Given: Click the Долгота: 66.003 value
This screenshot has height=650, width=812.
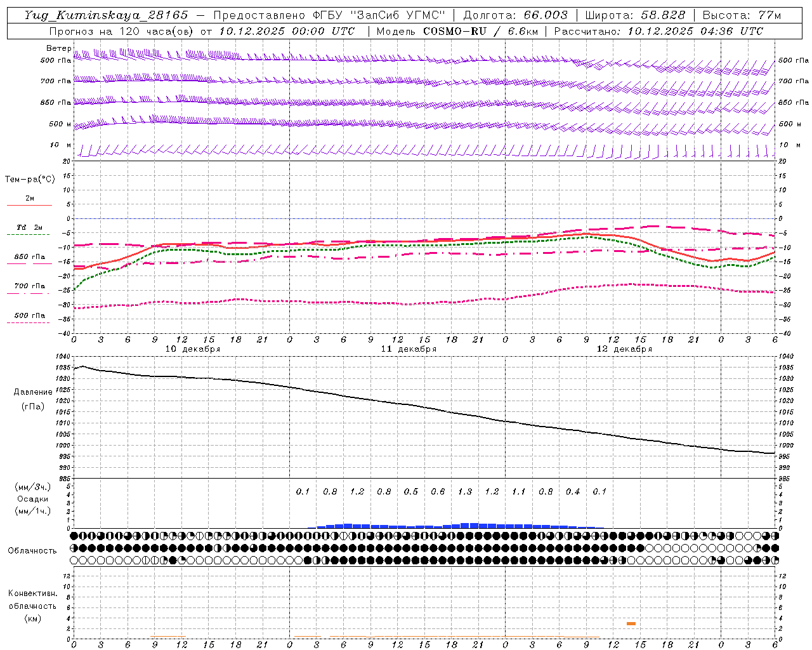Looking at the screenshot, I should (515, 15).
